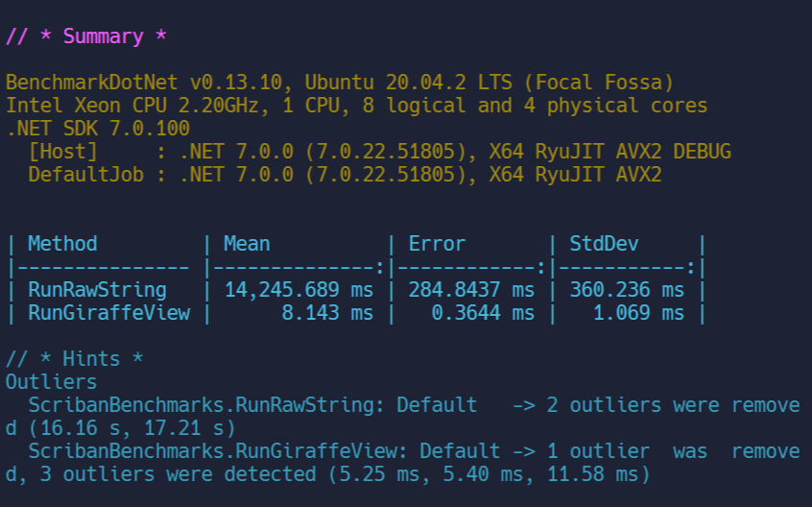Click the "StdDev" column header

[604, 243]
